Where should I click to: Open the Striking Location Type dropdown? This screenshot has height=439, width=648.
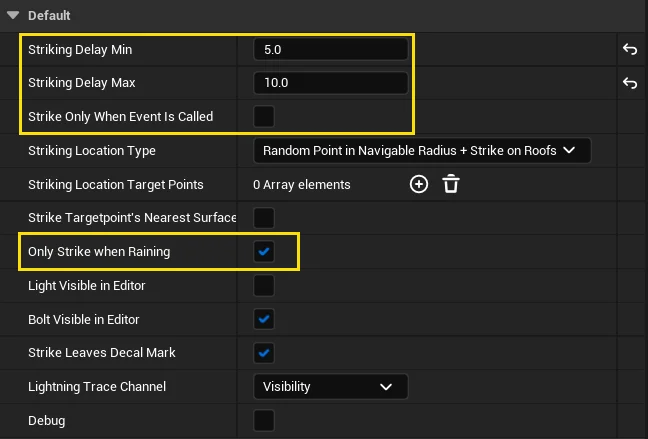421,150
